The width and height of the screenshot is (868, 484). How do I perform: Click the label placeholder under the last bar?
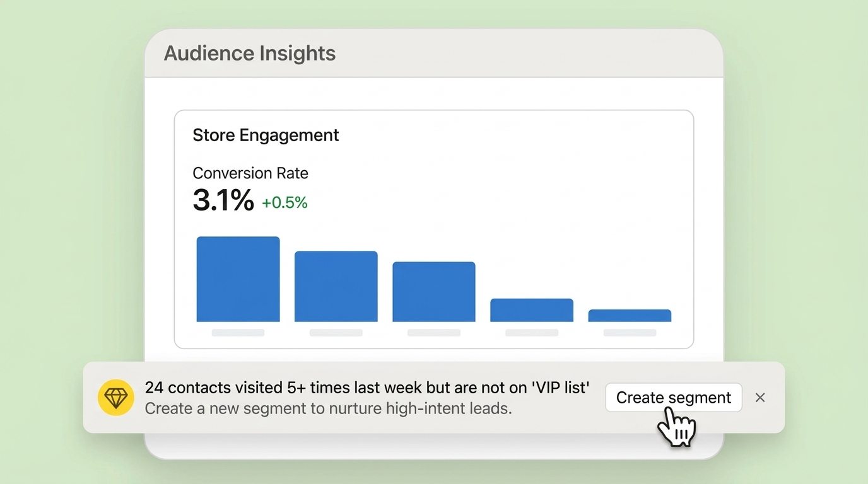point(630,333)
